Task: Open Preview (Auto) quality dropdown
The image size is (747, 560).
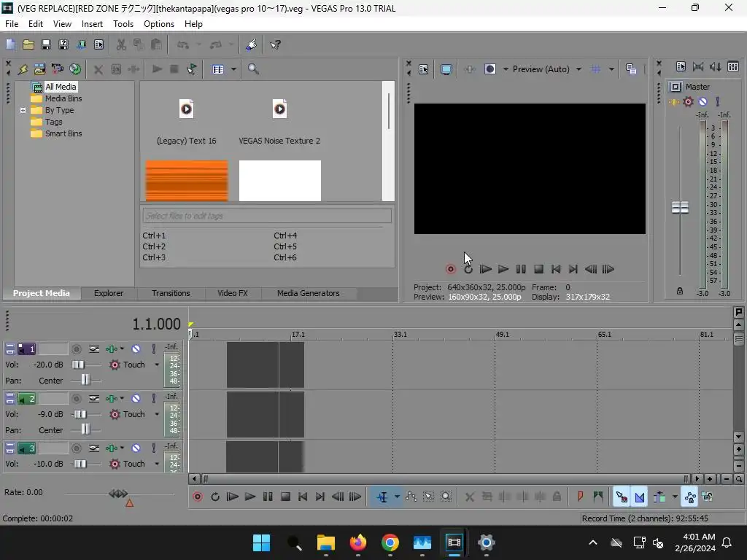Action: [x=578, y=69]
